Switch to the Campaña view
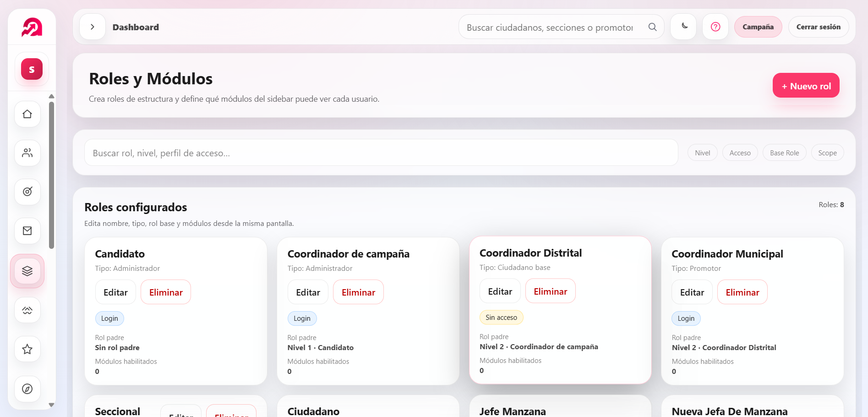The height and width of the screenshot is (417, 868). pyautogui.click(x=758, y=27)
